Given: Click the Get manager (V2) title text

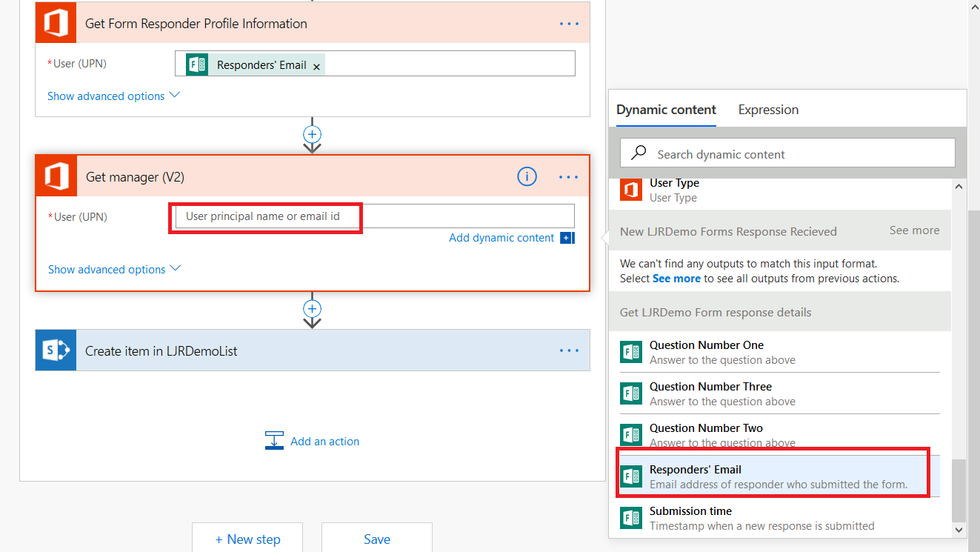Looking at the screenshot, I should point(135,177).
